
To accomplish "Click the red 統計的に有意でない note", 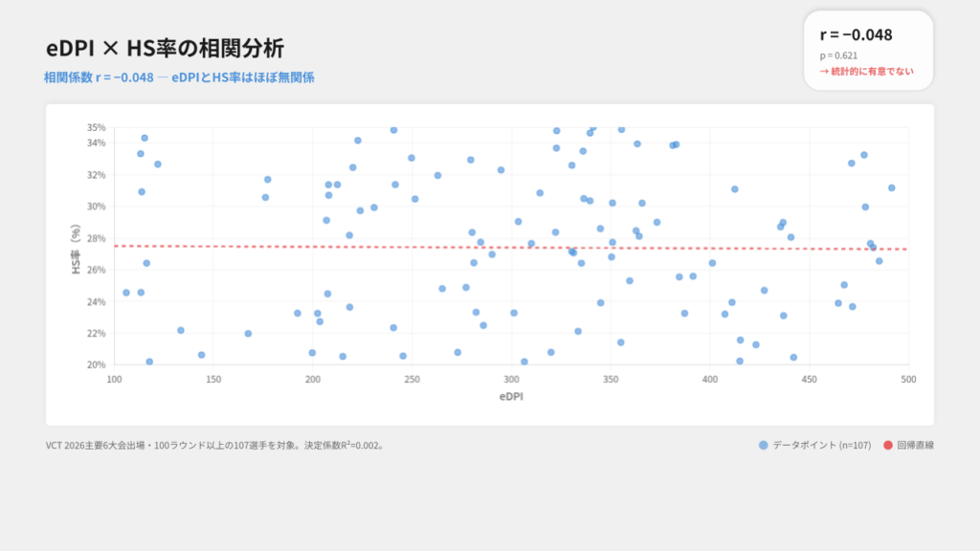I will point(866,71).
